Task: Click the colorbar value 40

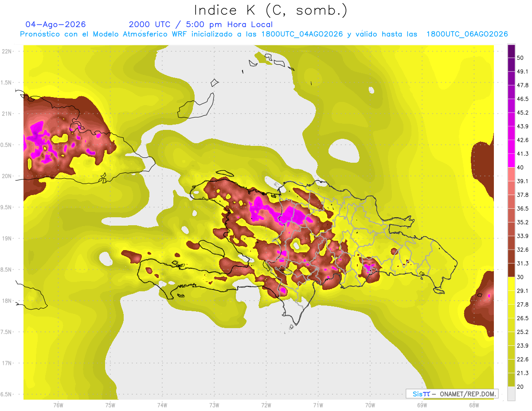Action: pyautogui.click(x=520, y=168)
